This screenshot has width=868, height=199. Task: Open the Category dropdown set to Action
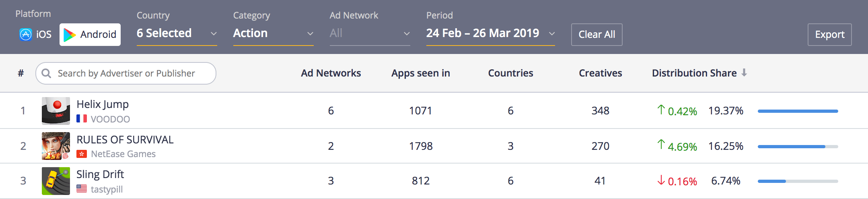(273, 33)
